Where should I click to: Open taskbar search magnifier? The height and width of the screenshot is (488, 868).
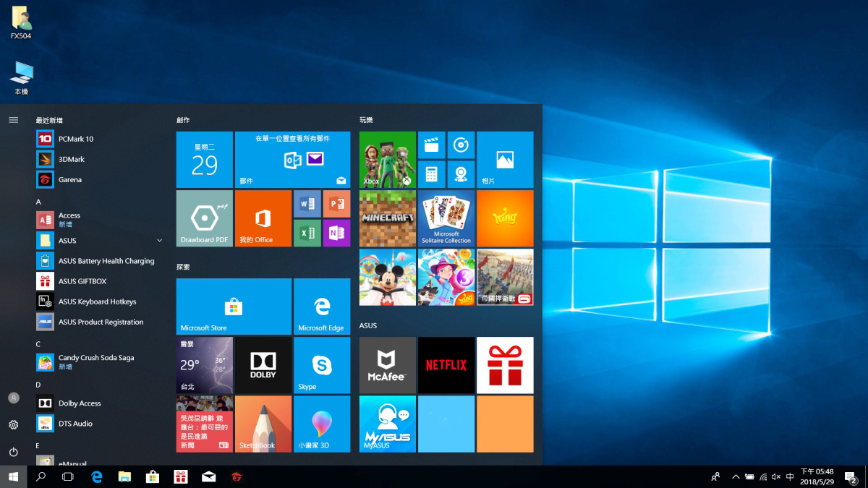click(x=41, y=476)
